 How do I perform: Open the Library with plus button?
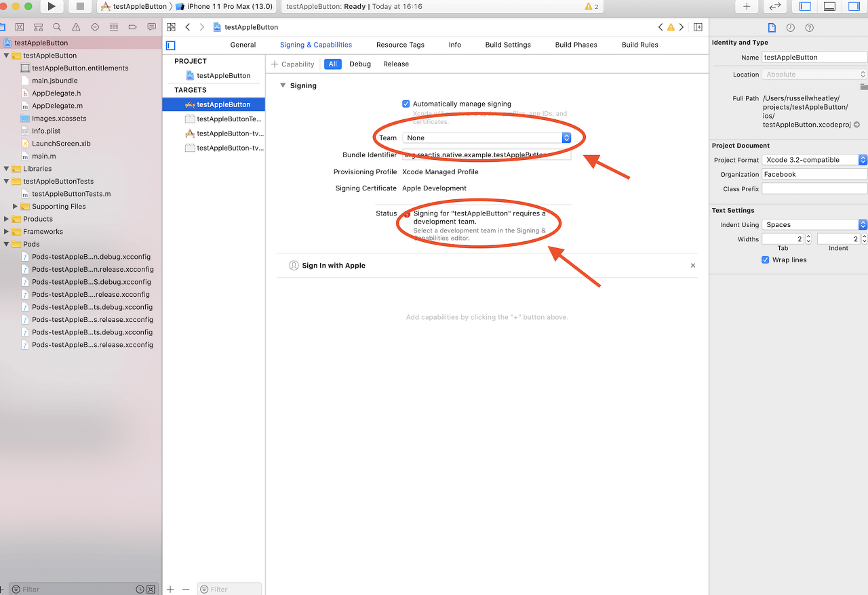click(x=747, y=7)
